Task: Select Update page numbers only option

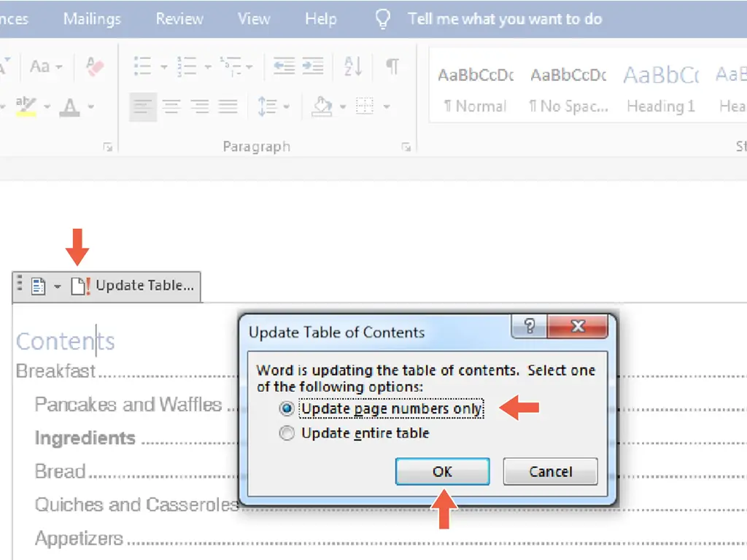Action: [287, 409]
